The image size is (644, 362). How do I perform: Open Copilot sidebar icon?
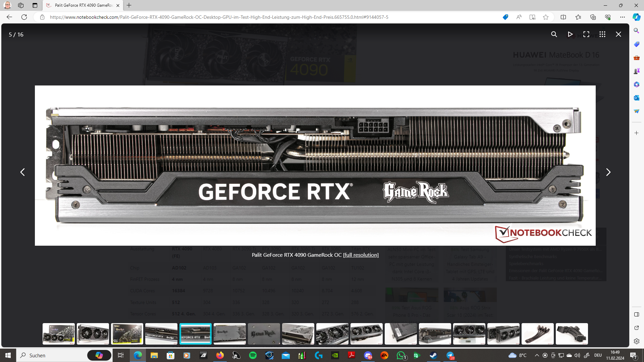[636, 17]
